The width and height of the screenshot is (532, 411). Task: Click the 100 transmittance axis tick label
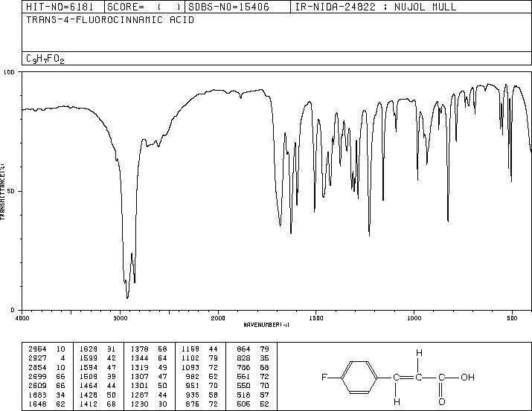pos(9,72)
